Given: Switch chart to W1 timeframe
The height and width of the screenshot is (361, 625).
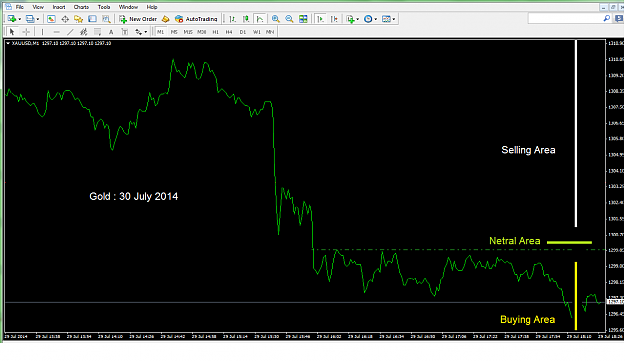Looking at the screenshot, I should [x=257, y=32].
